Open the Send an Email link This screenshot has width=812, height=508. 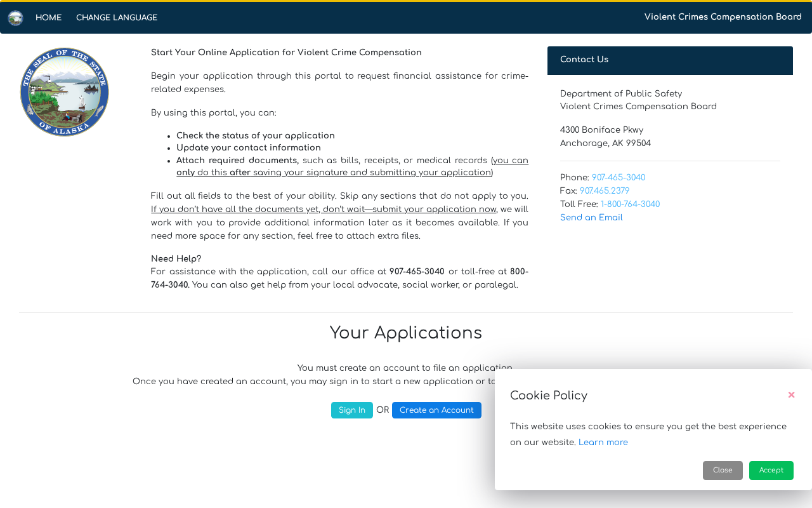pos(591,218)
